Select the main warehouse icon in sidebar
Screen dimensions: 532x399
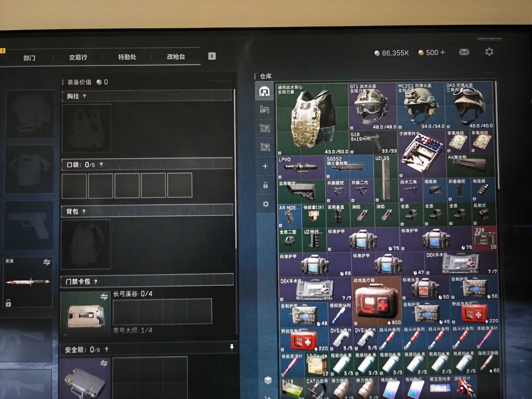click(x=265, y=91)
